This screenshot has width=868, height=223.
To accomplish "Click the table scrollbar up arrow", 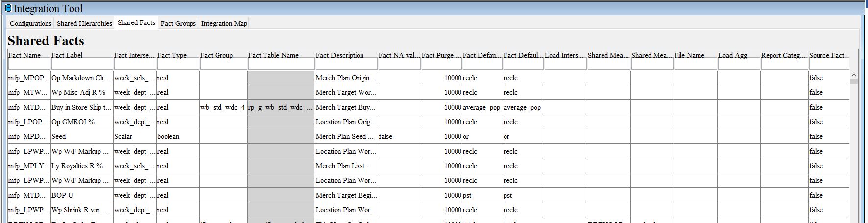I will tap(854, 75).
